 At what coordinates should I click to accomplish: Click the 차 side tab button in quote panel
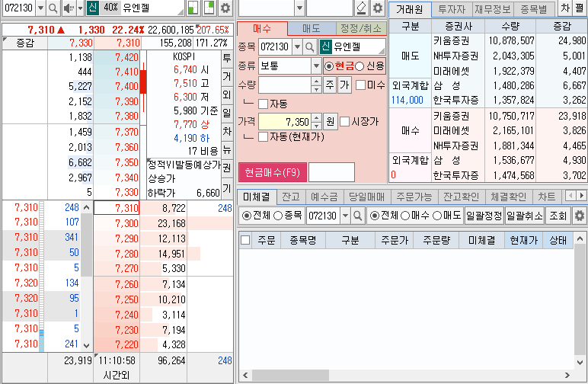[227, 131]
